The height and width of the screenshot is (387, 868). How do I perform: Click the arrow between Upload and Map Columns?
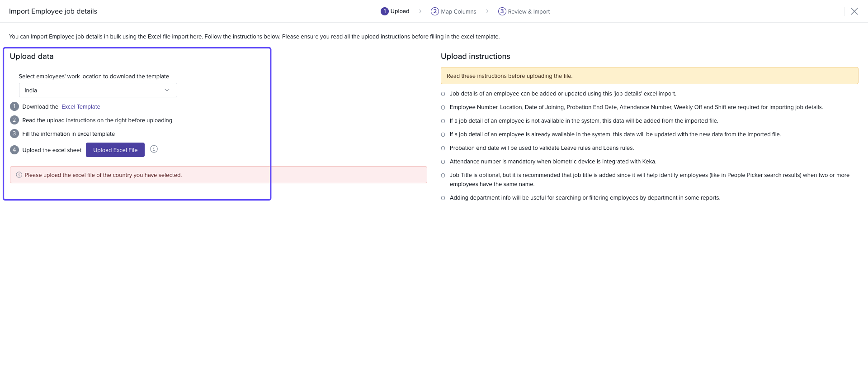click(x=420, y=11)
